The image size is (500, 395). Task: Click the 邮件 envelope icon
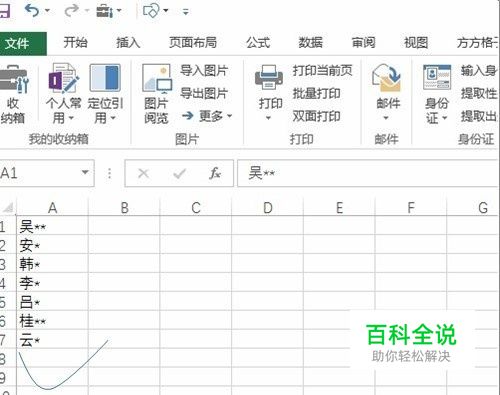[386, 78]
